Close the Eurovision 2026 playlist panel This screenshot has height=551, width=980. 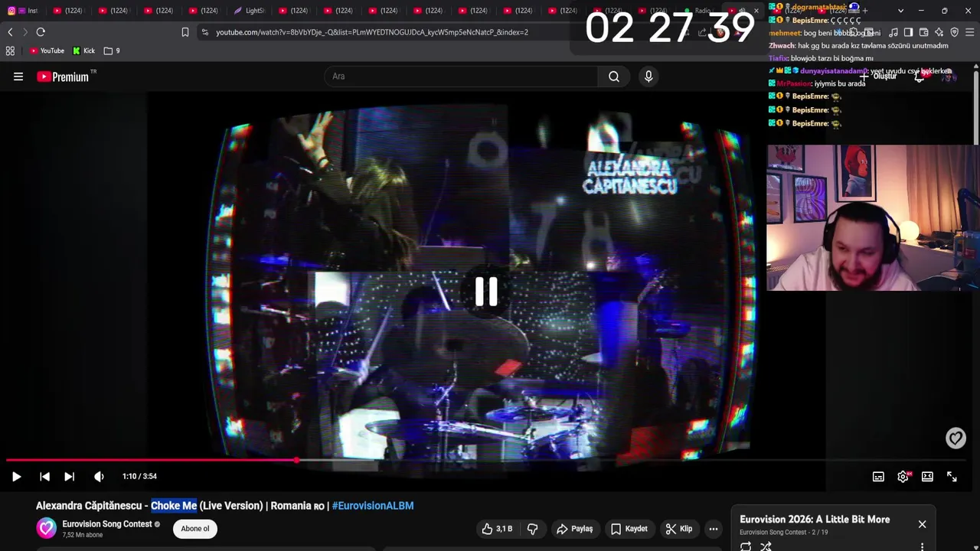[x=922, y=524]
